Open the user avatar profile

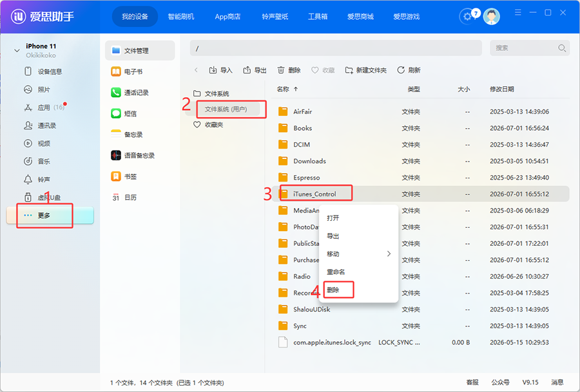click(492, 16)
